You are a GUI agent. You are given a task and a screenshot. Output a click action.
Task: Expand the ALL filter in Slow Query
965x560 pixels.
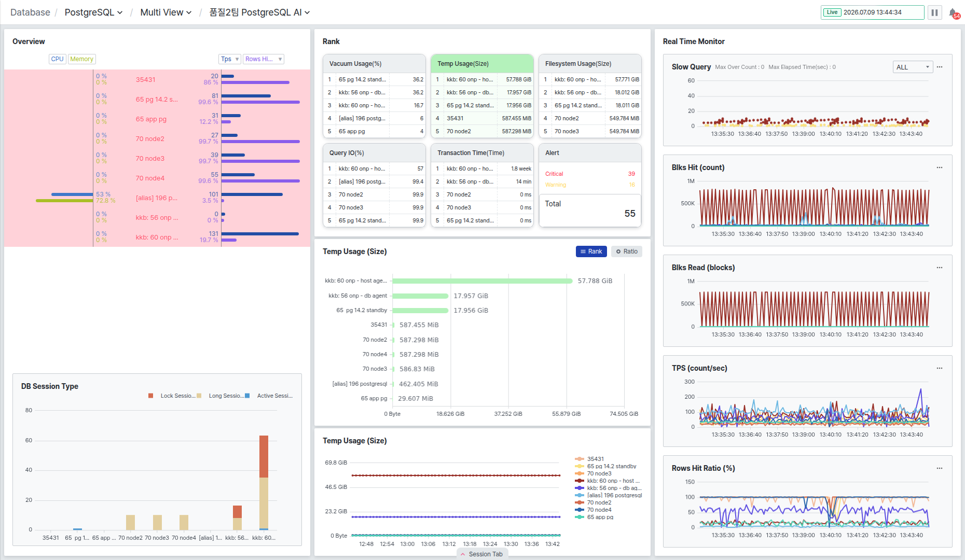[x=913, y=67]
